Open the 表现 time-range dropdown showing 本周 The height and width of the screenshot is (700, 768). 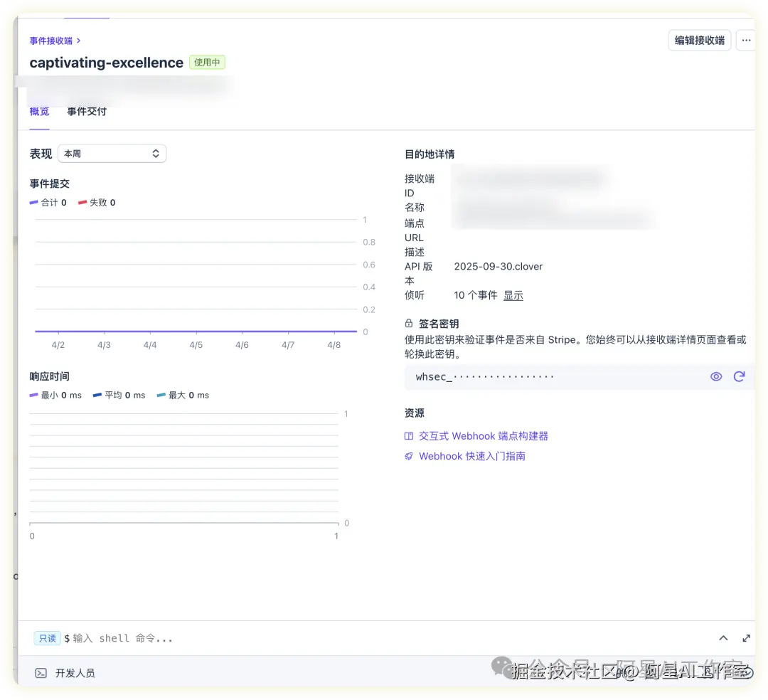[x=112, y=153]
